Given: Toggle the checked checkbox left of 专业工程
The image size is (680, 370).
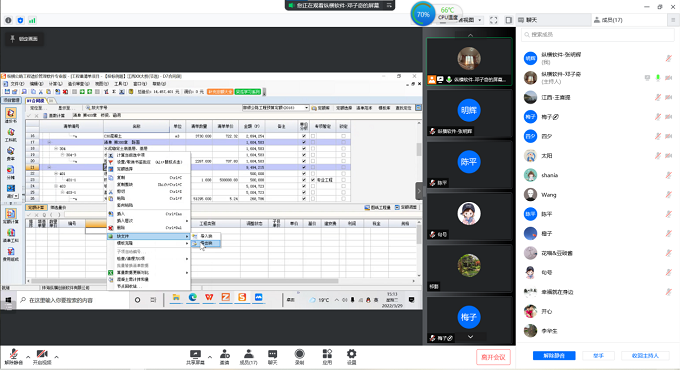Looking at the screenshot, I should tap(313, 180).
